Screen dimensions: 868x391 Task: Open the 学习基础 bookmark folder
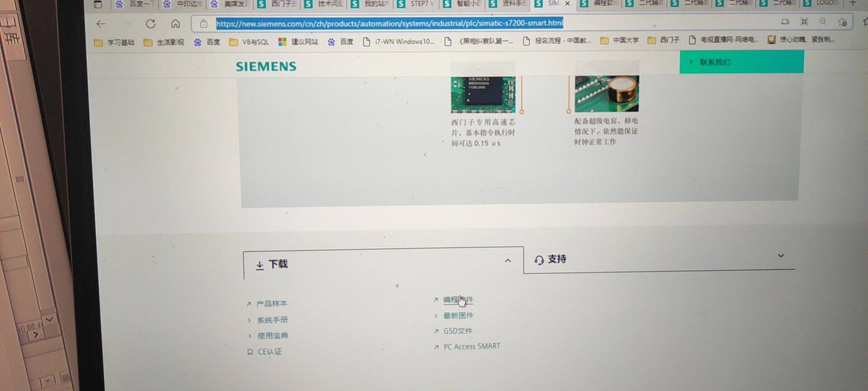pos(114,43)
